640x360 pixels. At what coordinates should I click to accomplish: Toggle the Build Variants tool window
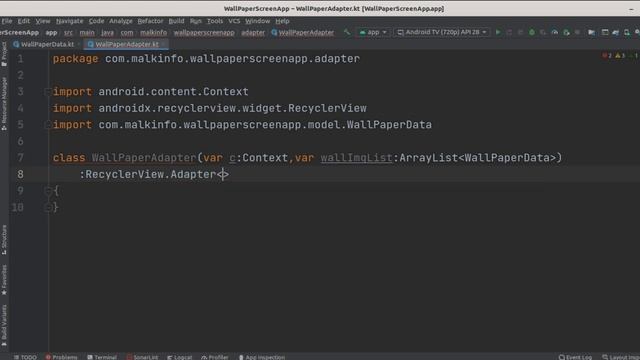(x=4, y=326)
